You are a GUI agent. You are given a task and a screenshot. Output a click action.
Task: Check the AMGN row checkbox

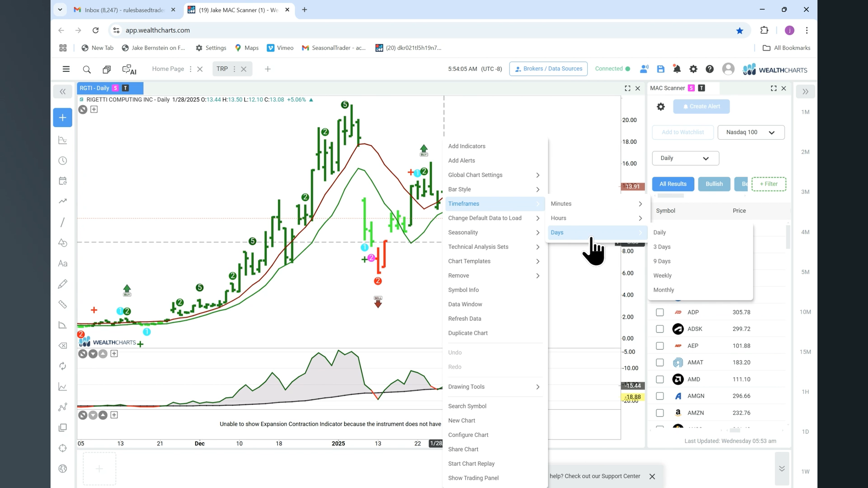[x=660, y=396]
